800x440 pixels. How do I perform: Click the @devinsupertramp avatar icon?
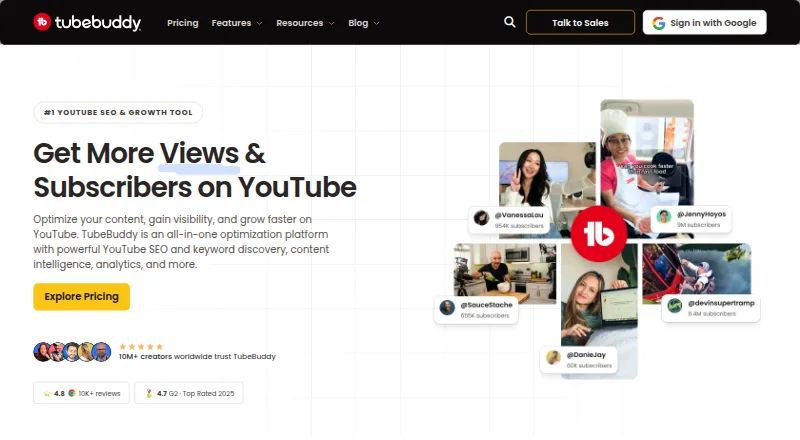click(674, 306)
